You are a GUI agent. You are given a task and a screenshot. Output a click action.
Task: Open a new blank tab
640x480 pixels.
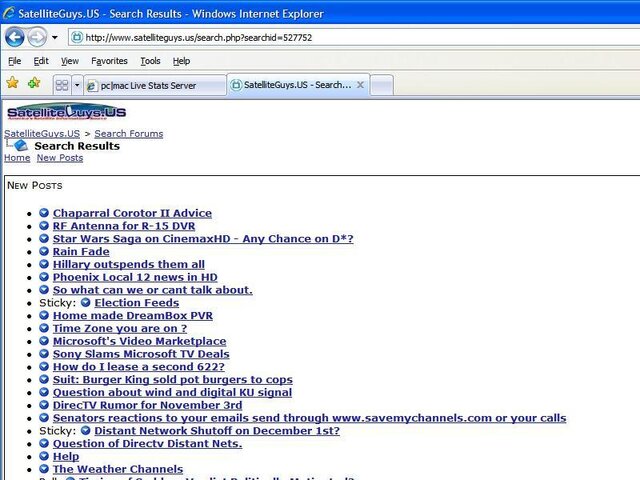382,85
